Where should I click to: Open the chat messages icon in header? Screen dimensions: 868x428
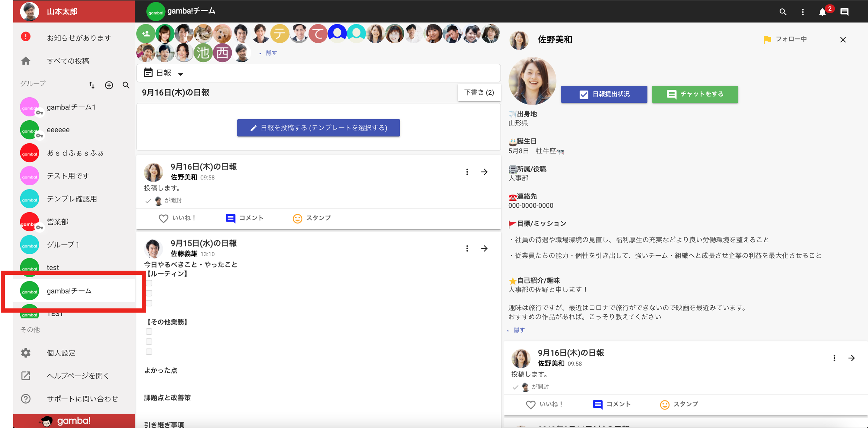[x=845, y=12]
